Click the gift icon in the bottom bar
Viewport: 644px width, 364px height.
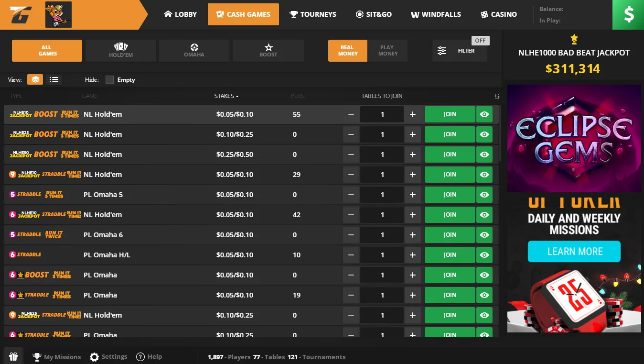pos(13,356)
